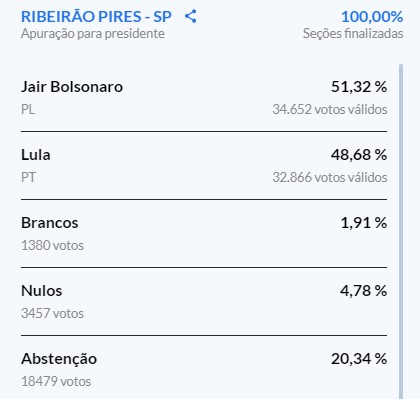Image resolution: width=420 pixels, height=399 pixels.
Task: Click 32.866 votos válidos text
Action: pyautogui.click(x=330, y=177)
